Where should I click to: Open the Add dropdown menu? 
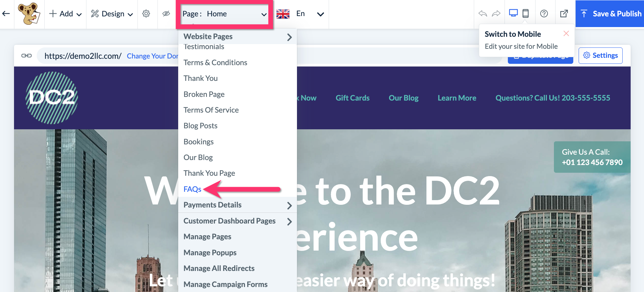tap(65, 14)
